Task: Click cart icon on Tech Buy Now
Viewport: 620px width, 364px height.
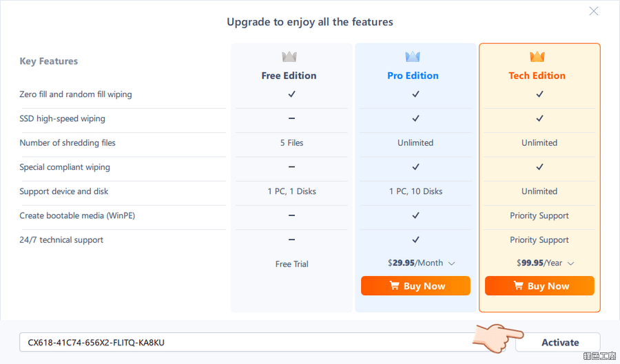Action: 519,286
